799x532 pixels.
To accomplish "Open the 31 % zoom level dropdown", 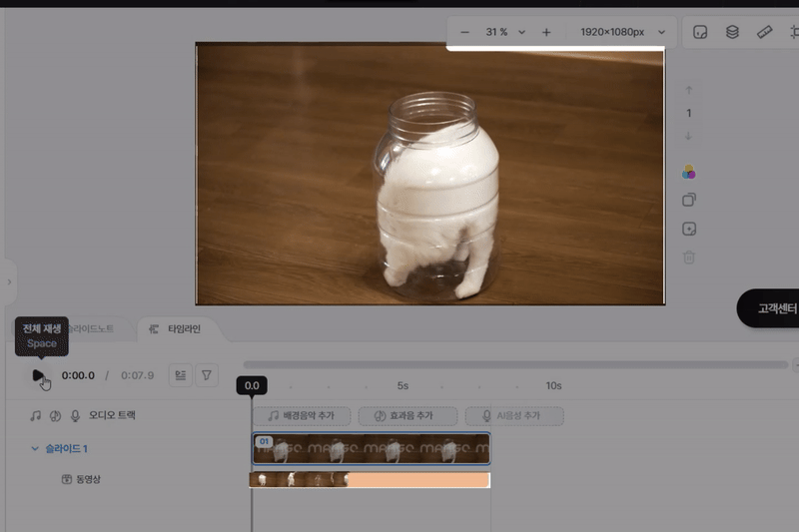I will pyautogui.click(x=505, y=32).
